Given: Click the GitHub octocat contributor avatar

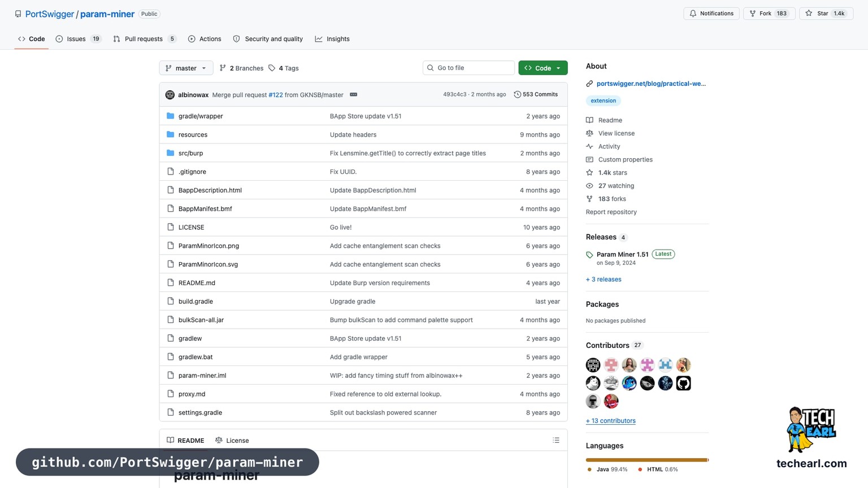Looking at the screenshot, I should (x=683, y=384).
